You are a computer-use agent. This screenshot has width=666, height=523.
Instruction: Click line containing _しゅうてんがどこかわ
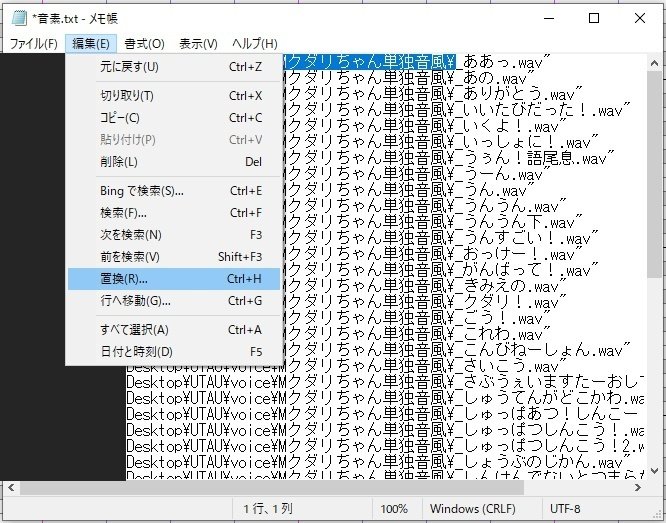click(x=385, y=399)
